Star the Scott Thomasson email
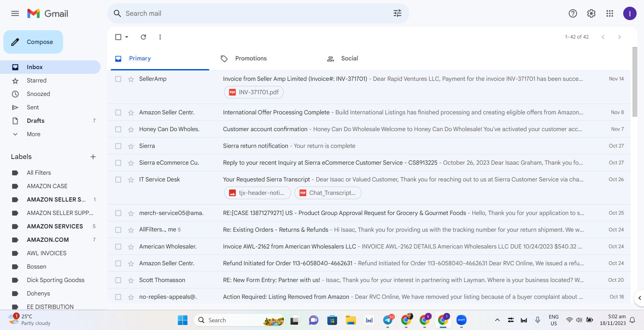Screen dimensions: 644x330 coord(131,280)
